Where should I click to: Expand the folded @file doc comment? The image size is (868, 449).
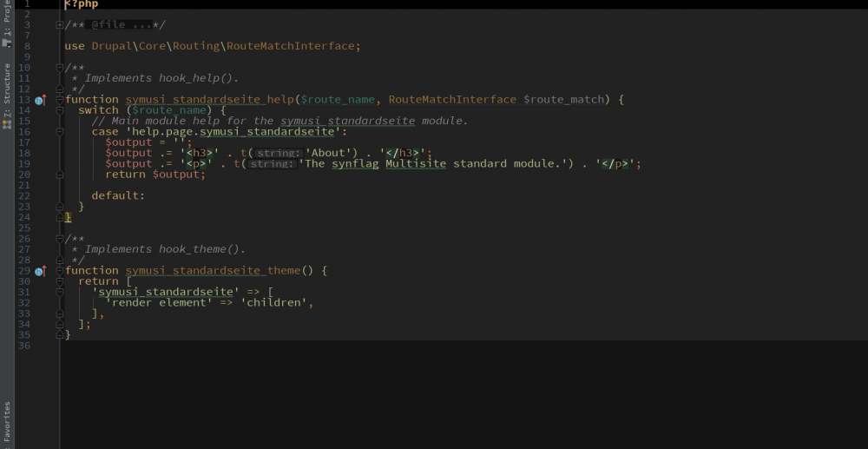[59, 25]
